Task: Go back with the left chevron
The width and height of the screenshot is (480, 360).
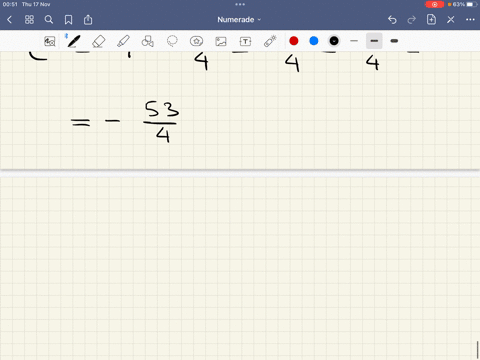Action: 9,20
